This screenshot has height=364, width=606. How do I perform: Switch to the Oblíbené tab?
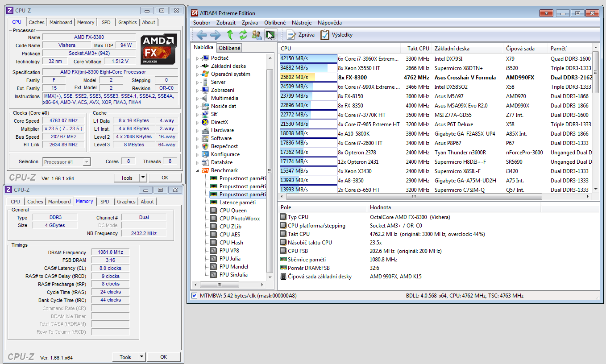click(230, 48)
